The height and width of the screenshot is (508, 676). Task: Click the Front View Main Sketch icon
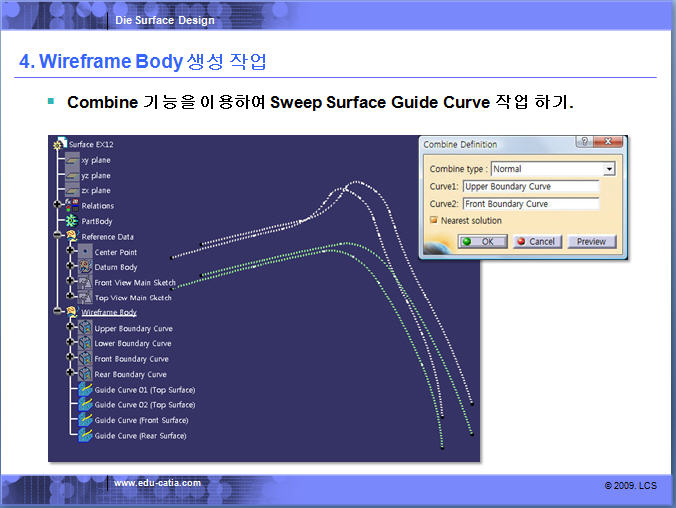coord(85,283)
